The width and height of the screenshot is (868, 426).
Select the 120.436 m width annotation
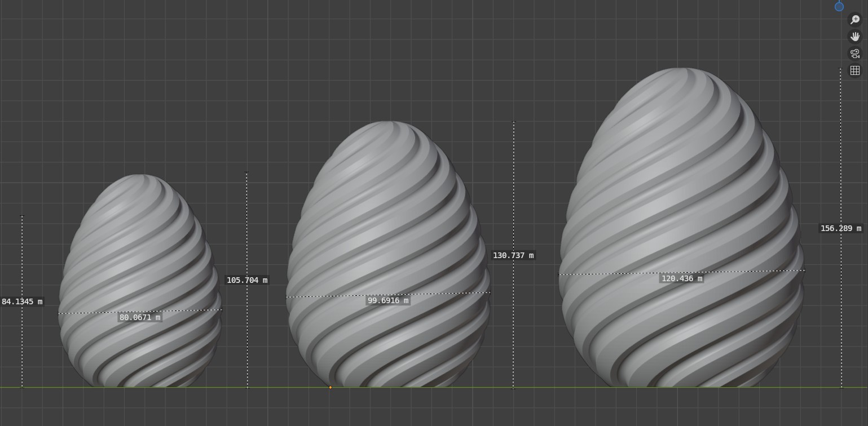681,278
